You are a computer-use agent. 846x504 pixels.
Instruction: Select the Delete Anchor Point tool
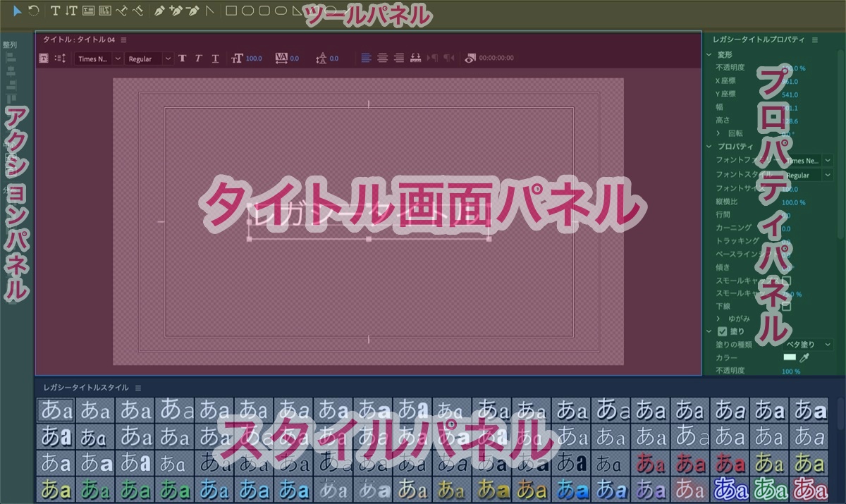click(x=192, y=11)
